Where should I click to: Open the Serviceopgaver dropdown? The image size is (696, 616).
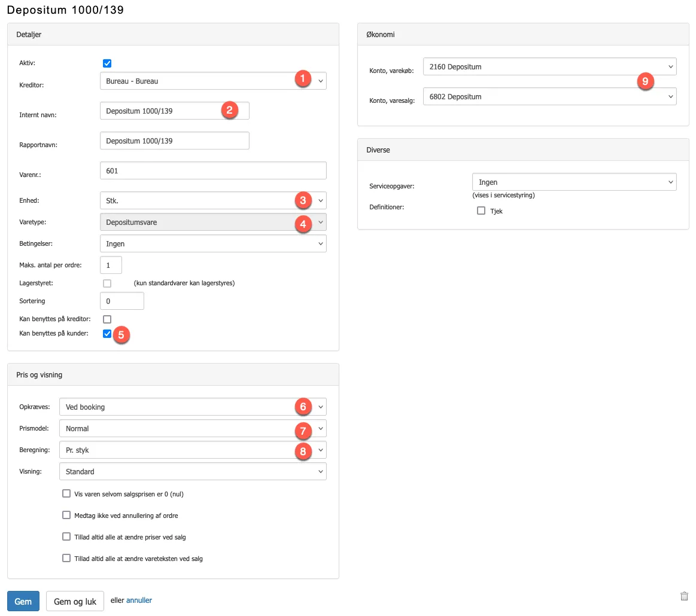click(573, 182)
